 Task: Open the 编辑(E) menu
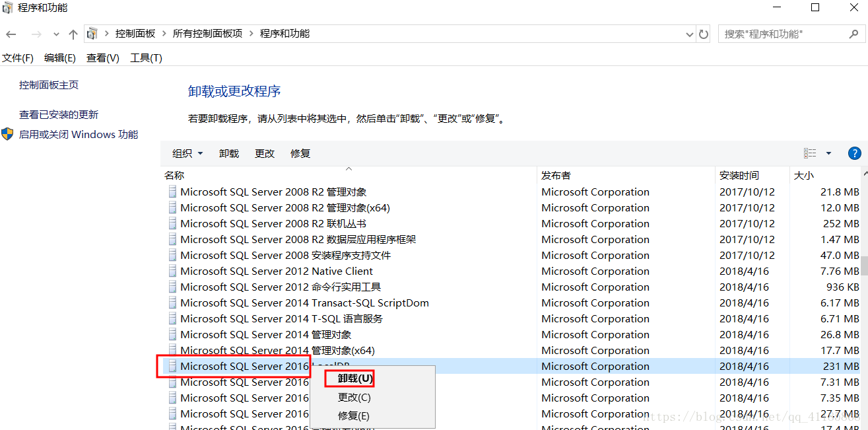coord(60,58)
